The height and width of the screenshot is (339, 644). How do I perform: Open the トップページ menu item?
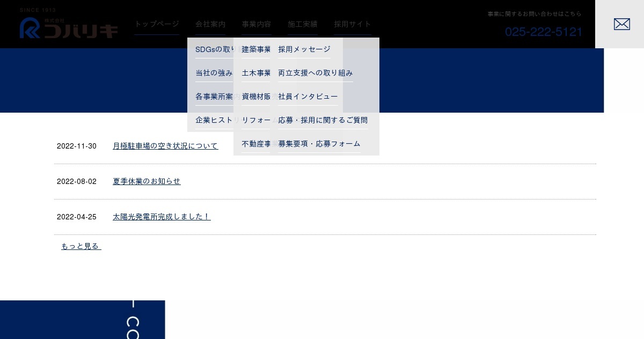pyautogui.click(x=157, y=24)
